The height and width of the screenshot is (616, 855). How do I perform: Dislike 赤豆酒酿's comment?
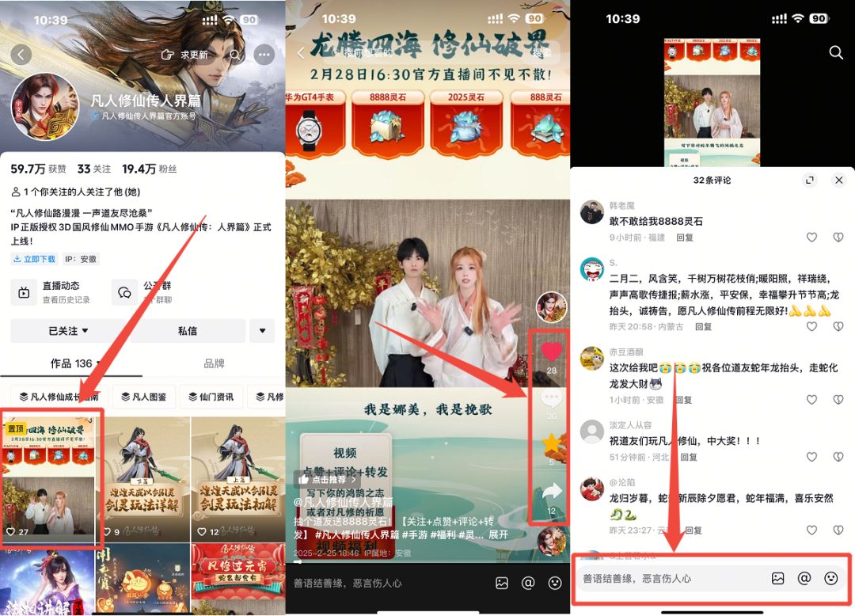tap(838, 400)
